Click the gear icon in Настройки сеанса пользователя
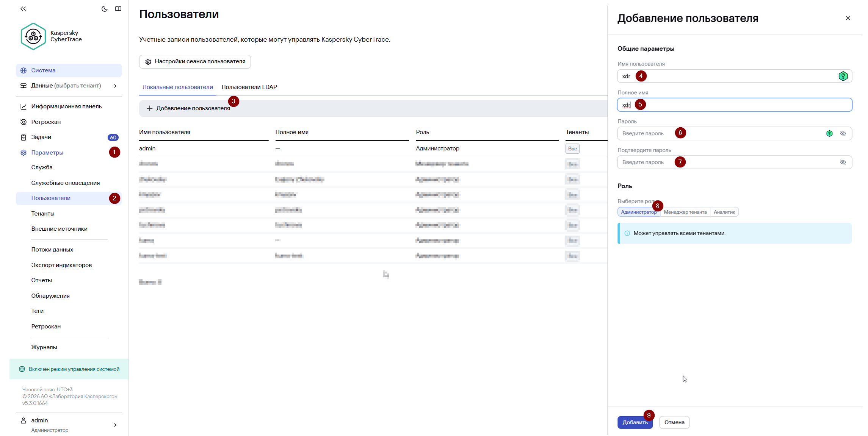The image size is (868, 436). pos(148,62)
